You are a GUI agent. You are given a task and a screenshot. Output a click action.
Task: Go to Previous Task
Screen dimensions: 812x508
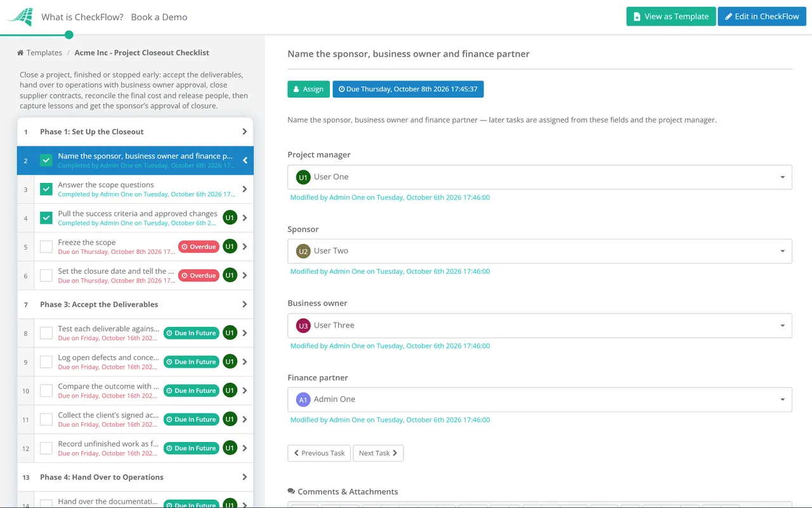[319, 453]
